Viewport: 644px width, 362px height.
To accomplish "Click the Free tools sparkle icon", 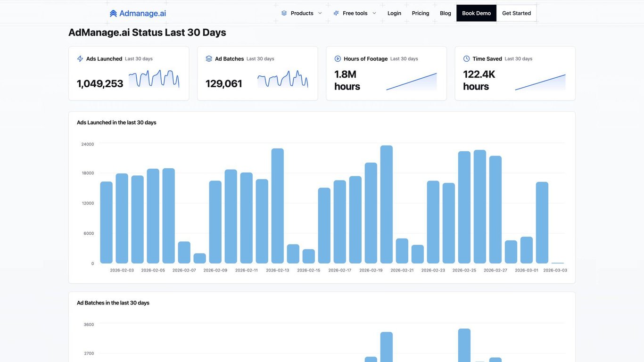I will pyautogui.click(x=336, y=13).
